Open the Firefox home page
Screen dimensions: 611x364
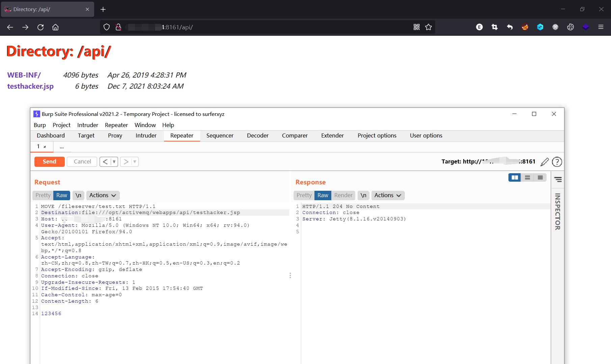tap(55, 27)
